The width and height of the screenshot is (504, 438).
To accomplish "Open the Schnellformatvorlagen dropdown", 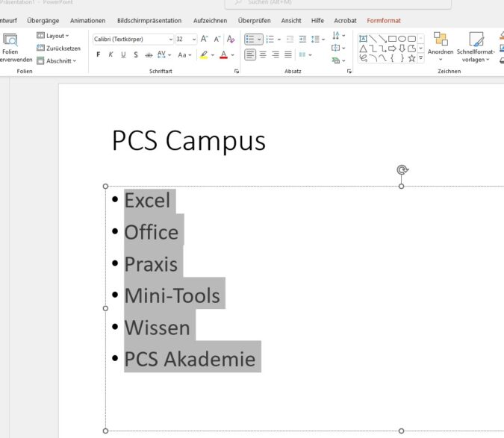I will pos(476,47).
